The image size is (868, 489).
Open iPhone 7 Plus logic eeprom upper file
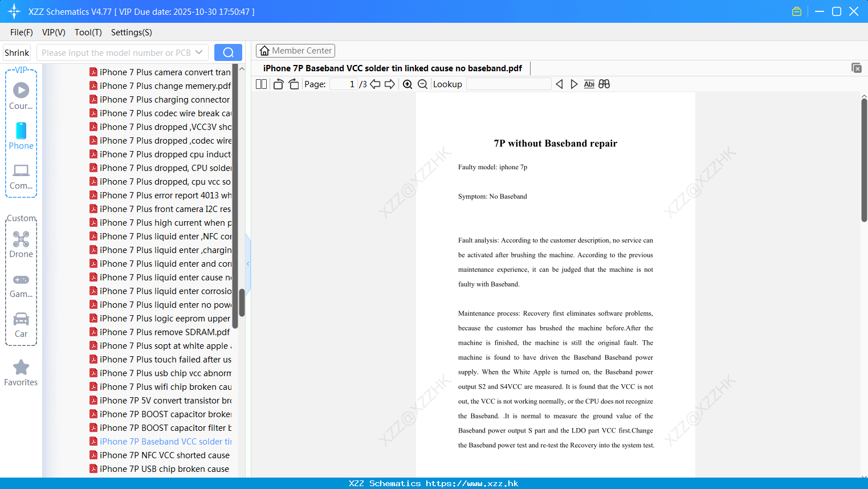click(160, 319)
